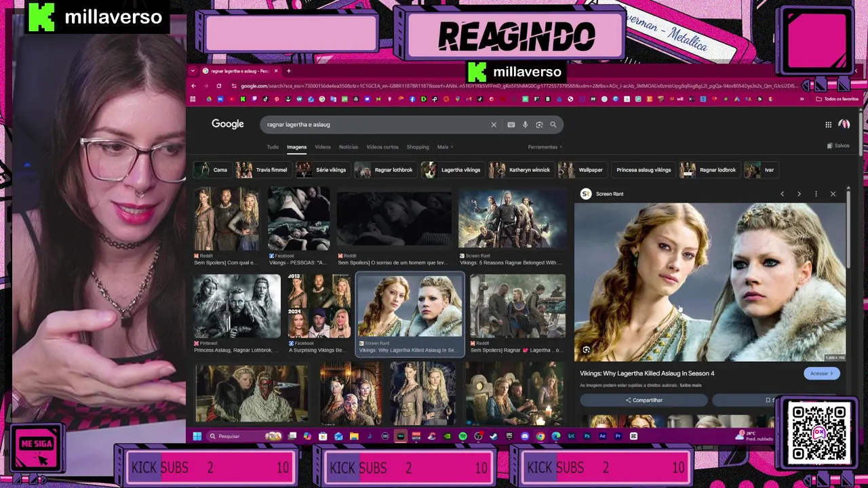The image size is (868, 488).
Task: Open Facebook Vikings - PESSOAS thumbnail
Action: pos(298,219)
